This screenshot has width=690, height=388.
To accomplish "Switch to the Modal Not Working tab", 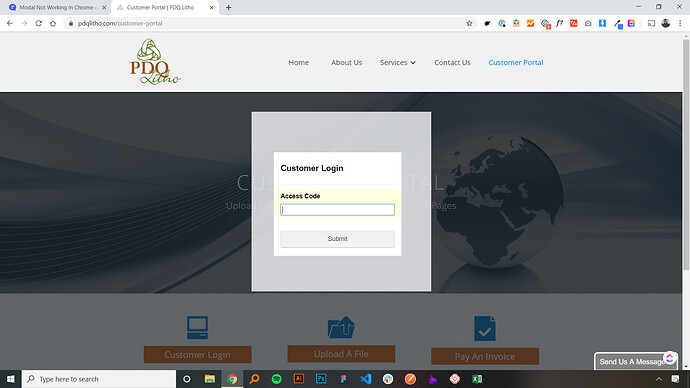I will tap(55, 7).
